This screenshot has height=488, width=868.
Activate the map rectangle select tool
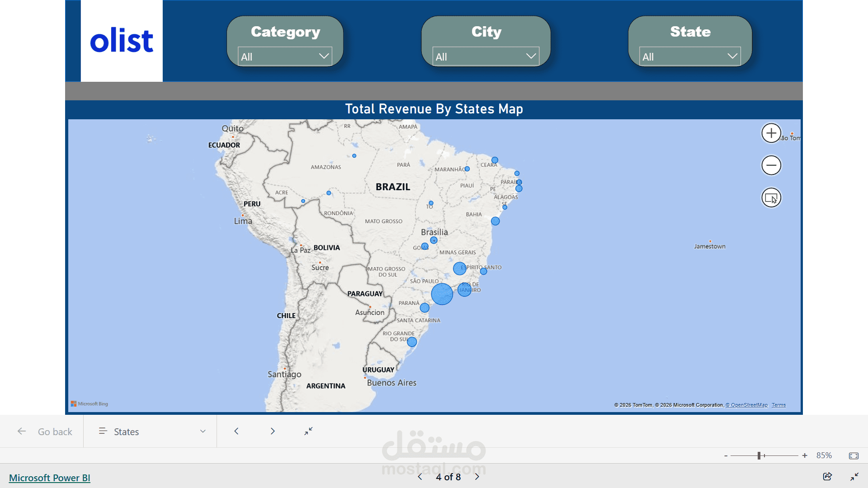[x=771, y=198]
